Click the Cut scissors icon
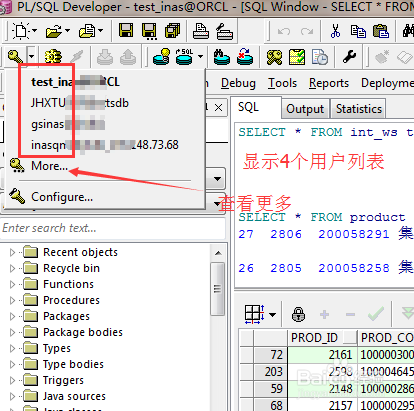The width and height of the screenshot is (414, 411). (x=335, y=31)
